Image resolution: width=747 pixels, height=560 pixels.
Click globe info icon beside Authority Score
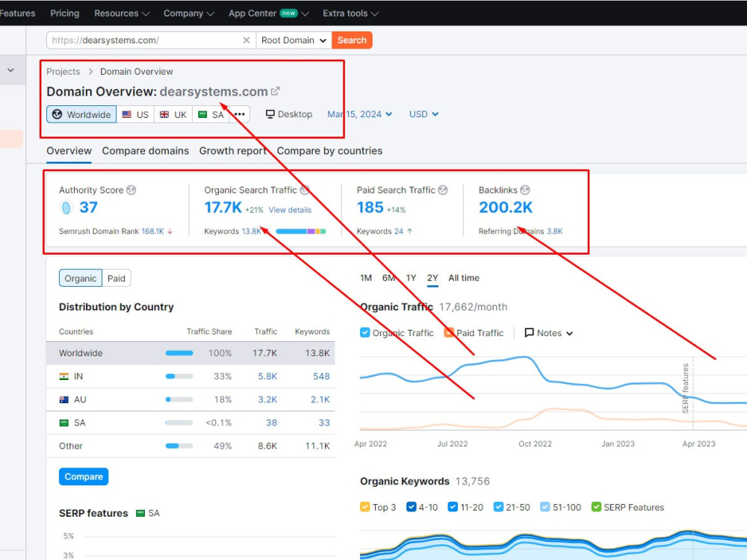(x=131, y=190)
